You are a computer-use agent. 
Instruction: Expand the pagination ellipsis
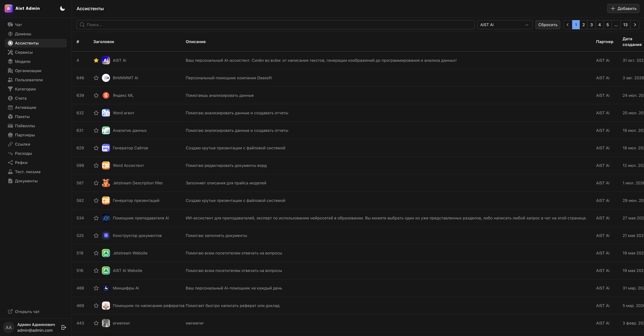(616, 25)
